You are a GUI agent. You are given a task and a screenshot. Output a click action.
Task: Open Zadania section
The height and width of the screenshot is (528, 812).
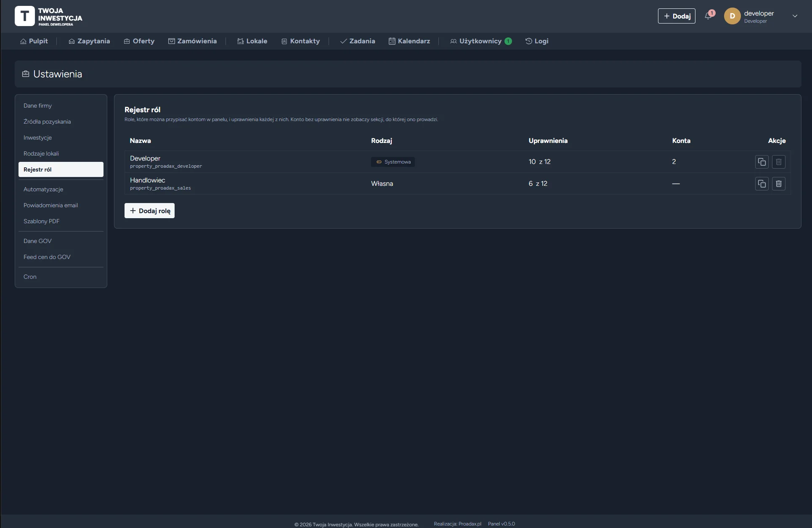pyautogui.click(x=358, y=41)
